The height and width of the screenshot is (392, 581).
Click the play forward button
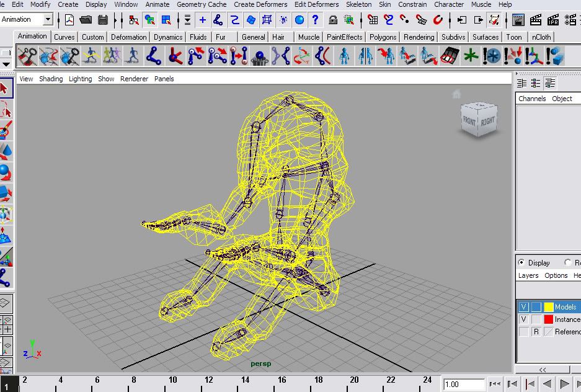[564, 385]
